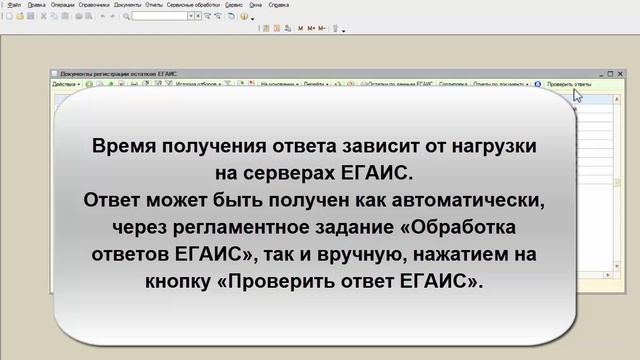Open the Перейти dropdown
The width and height of the screenshot is (640, 360).
pos(316,84)
